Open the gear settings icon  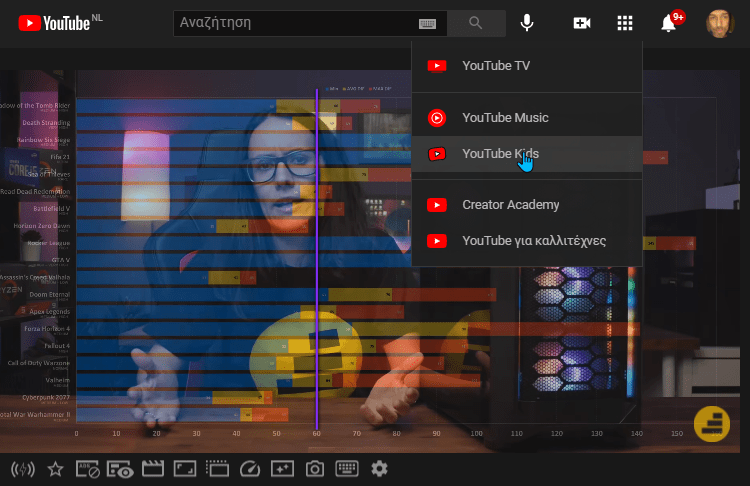[379, 469]
